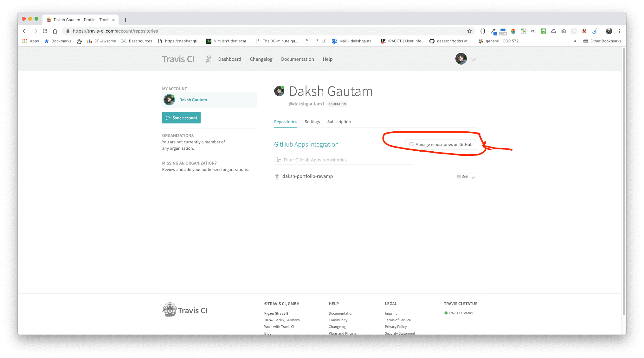
Task: Click the page vertical scrollbar
Action: click(x=624, y=181)
